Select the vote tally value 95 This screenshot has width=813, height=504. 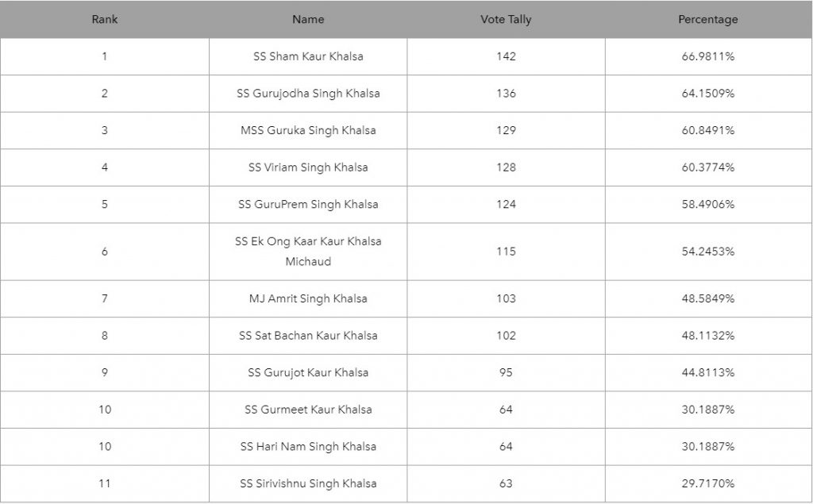point(506,372)
